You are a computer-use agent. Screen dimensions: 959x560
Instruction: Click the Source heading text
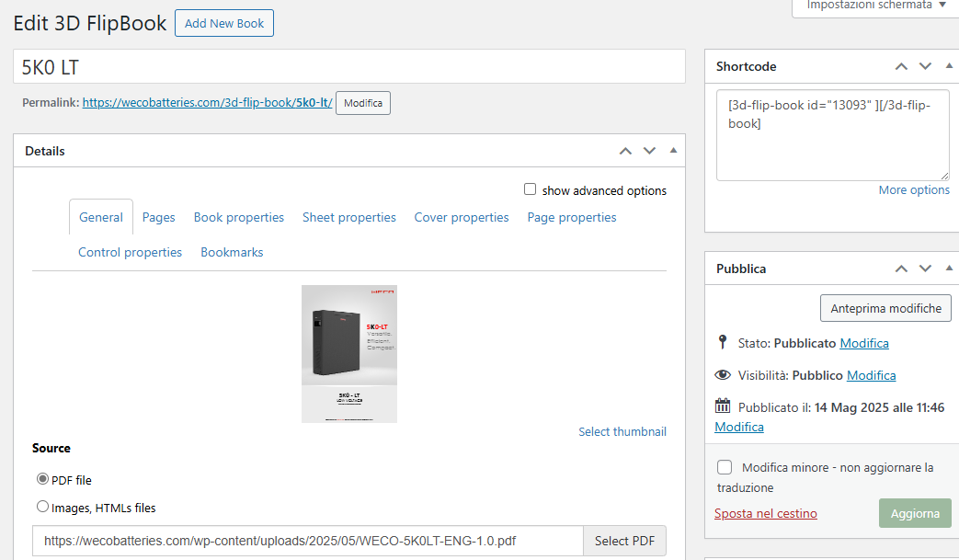(x=51, y=448)
